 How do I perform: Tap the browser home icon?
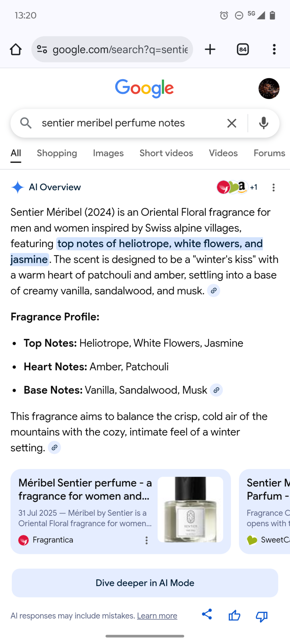(16, 49)
